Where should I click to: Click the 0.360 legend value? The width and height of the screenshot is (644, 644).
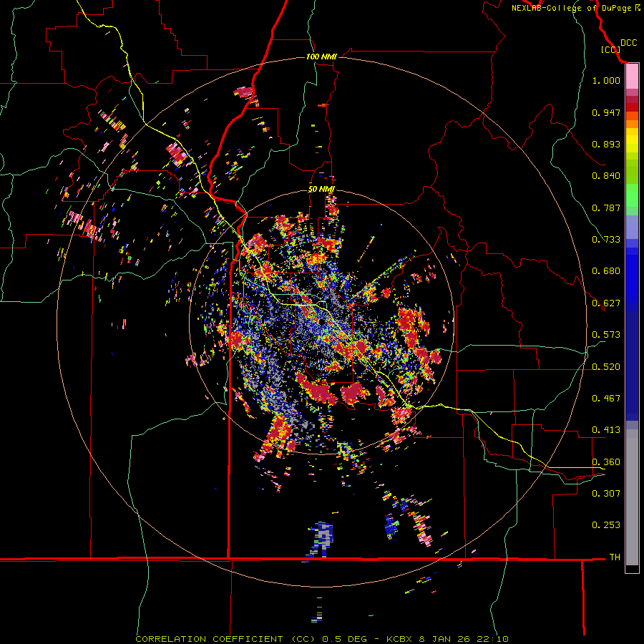click(606, 462)
